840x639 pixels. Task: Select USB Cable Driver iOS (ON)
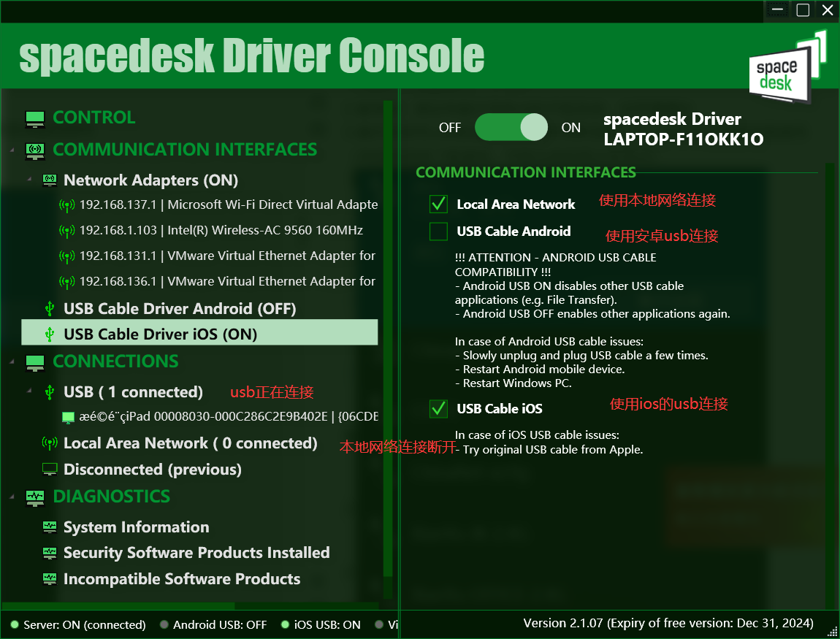(x=199, y=332)
